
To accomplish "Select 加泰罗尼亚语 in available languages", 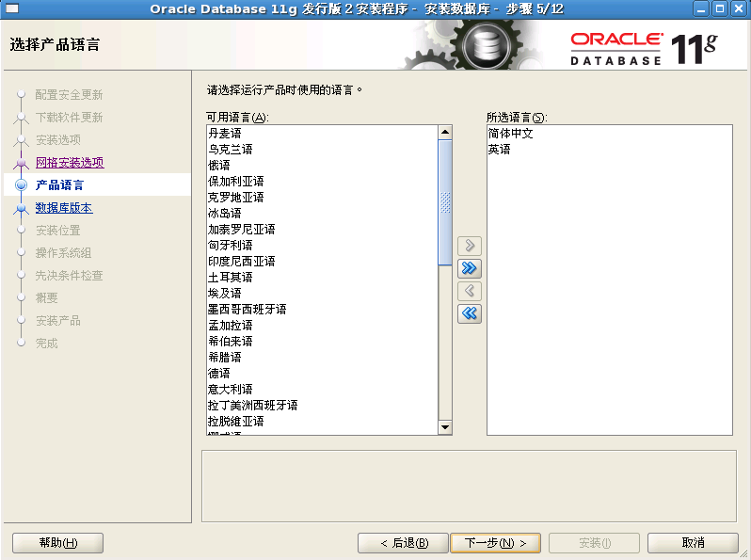I will (x=323, y=230).
